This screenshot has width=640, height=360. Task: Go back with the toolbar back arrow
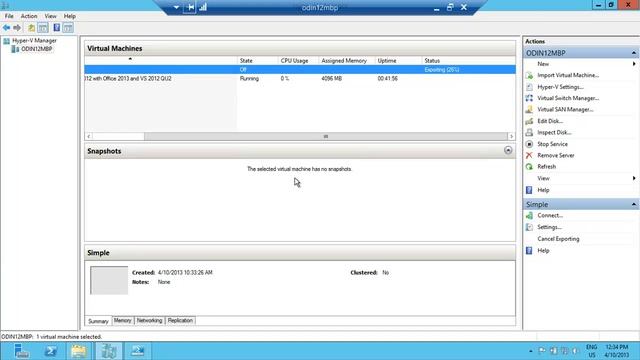tap(6, 28)
